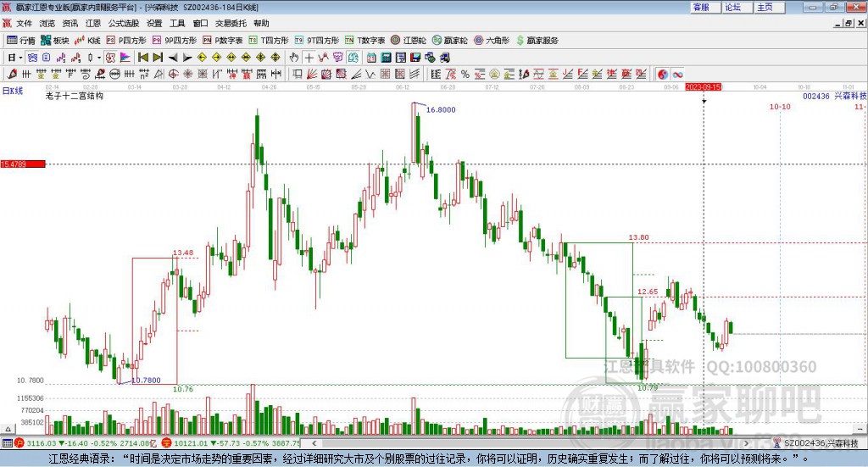The image size is (868, 467).
Task: Open the 江恩 menu
Action: pyautogui.click(x=93, y=23)
